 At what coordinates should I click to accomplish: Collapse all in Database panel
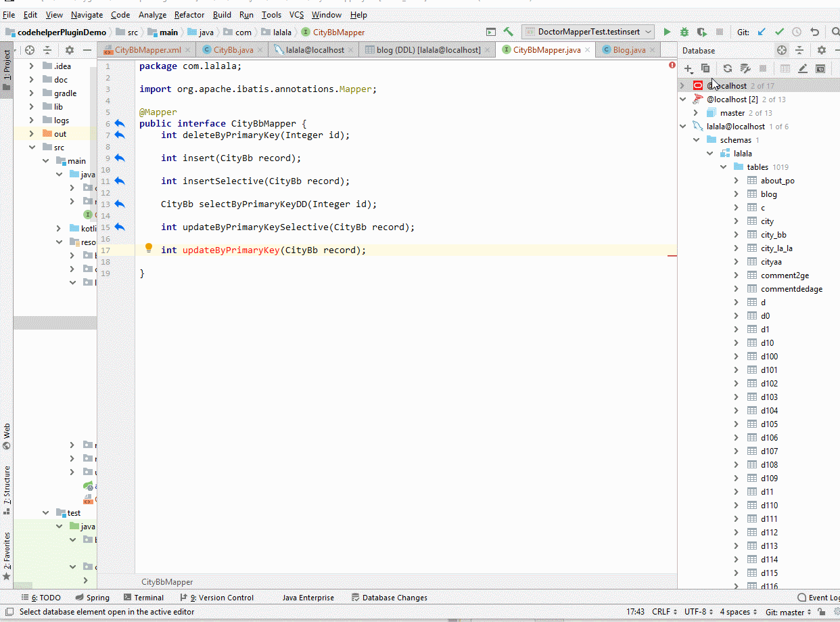tap(799, 50)
